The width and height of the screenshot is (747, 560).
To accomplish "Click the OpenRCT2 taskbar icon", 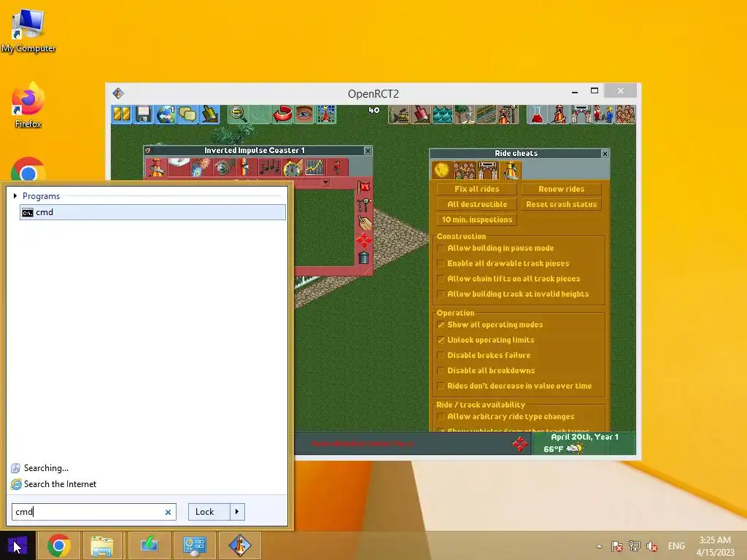I will [239, 545].
